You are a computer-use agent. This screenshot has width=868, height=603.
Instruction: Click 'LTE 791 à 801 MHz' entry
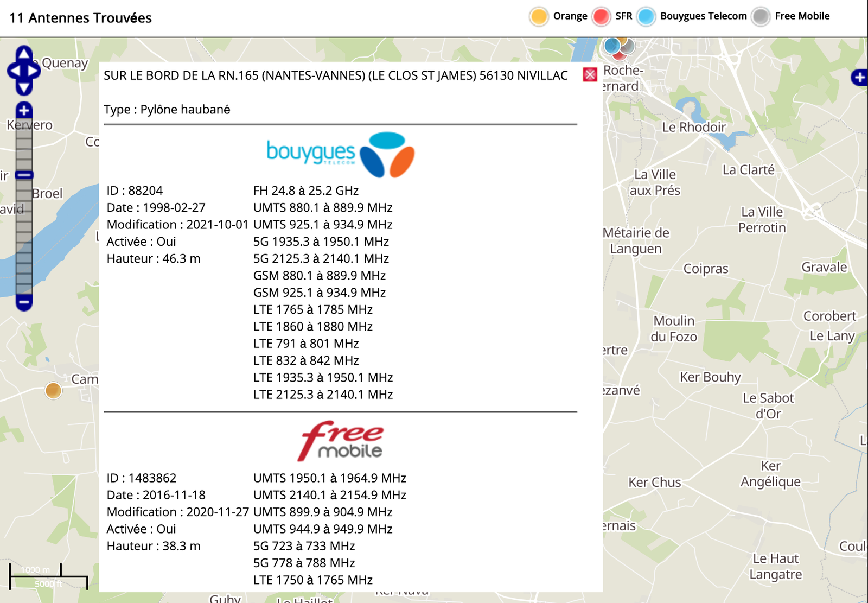pos(306,344)
